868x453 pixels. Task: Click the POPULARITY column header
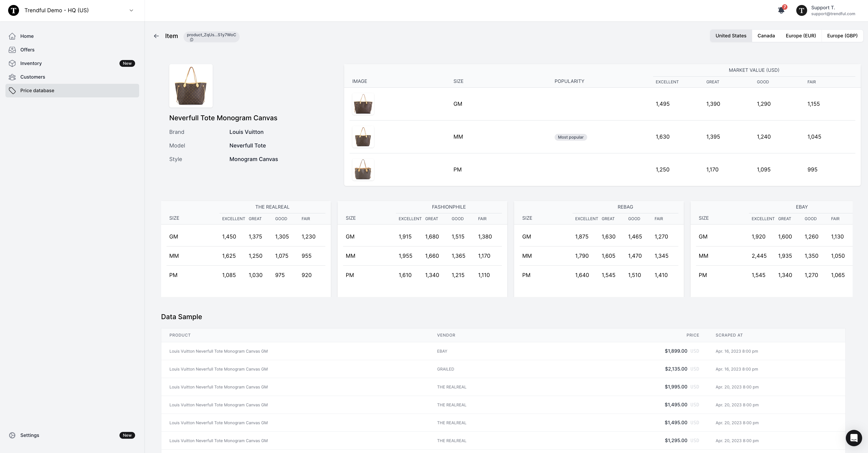coord(569,81)
